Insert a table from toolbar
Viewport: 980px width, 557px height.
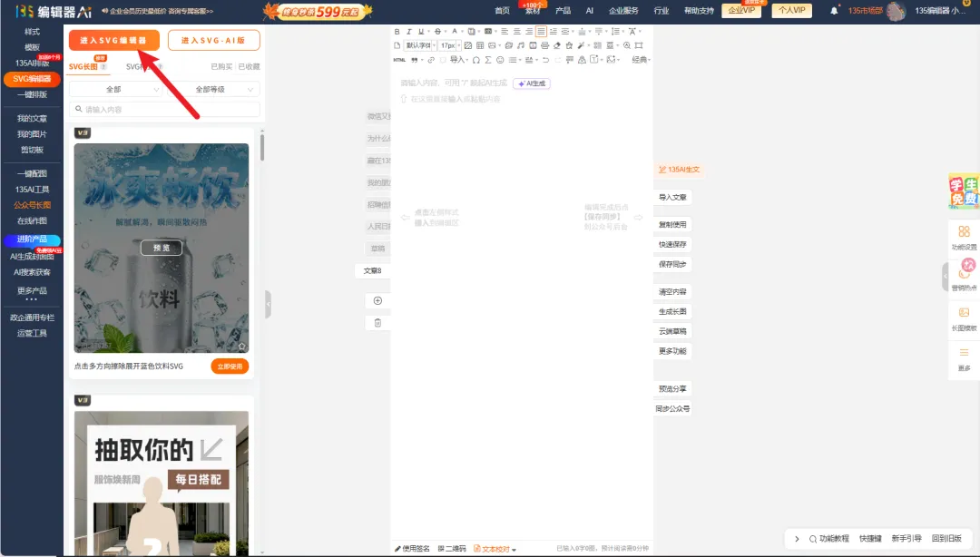pyautogui.click(x=480, y=45)
